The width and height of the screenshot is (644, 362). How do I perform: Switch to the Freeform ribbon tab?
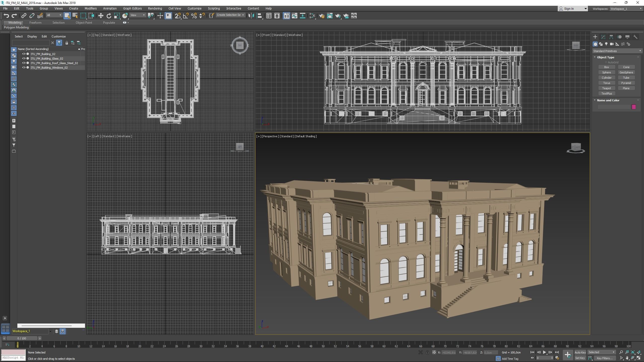point(35,23)
